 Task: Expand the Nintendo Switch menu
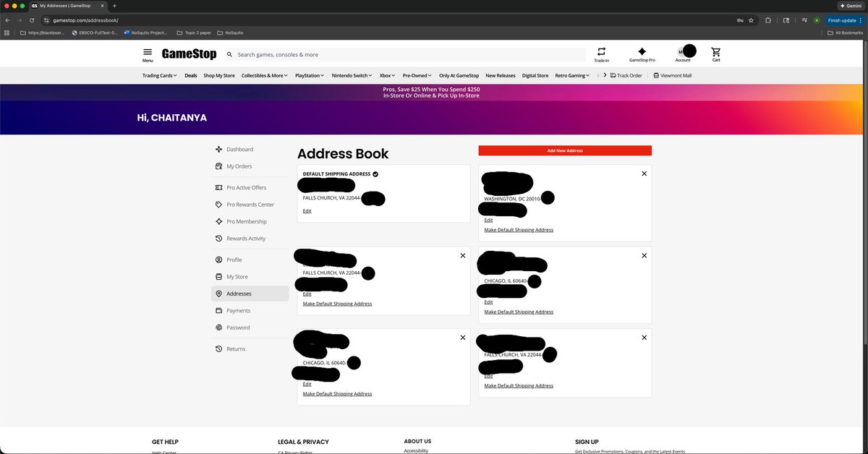point(352,75)
